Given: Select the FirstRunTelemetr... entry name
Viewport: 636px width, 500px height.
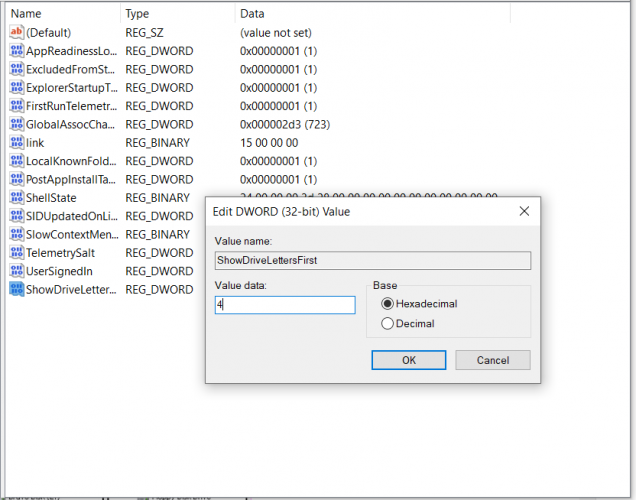Looking at the screenshot, I should tap(71, 106).
